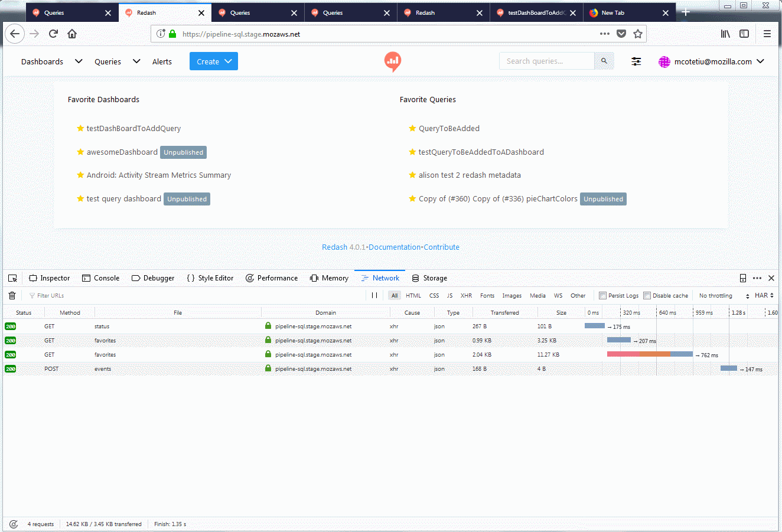Click the Create button

(213, 61)
